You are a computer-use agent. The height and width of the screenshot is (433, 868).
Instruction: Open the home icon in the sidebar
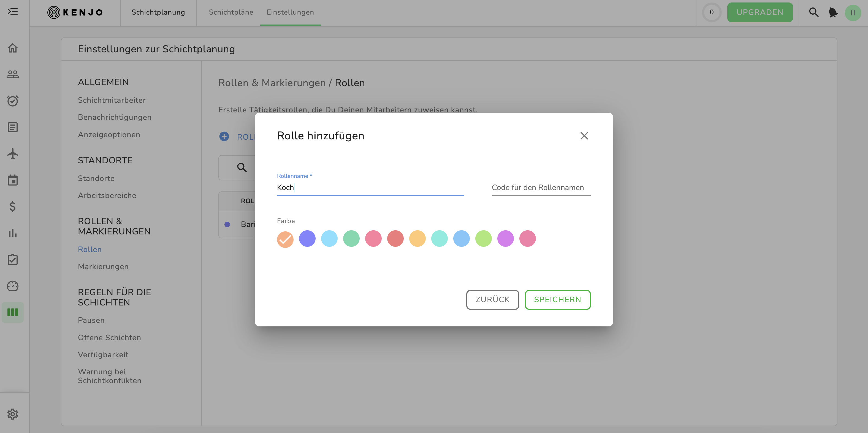click(x=12, y=48)
